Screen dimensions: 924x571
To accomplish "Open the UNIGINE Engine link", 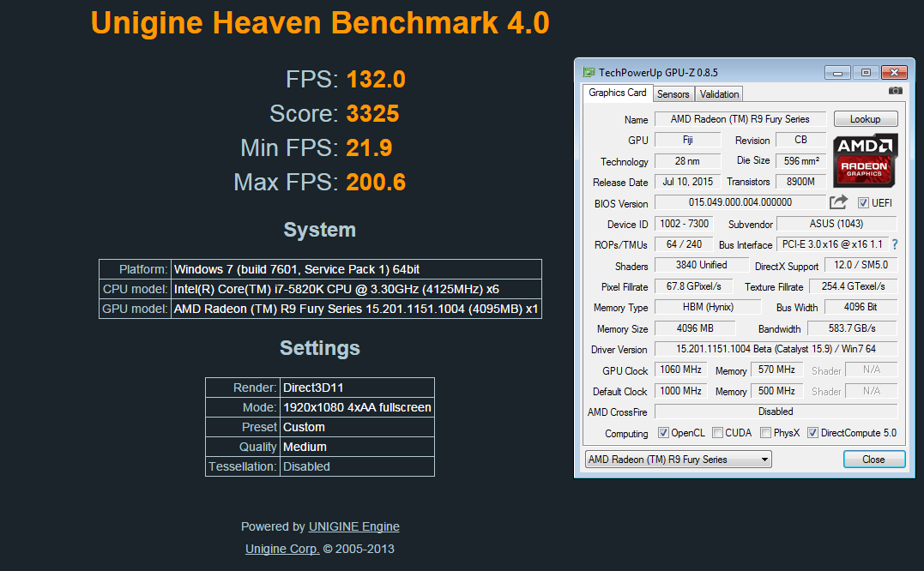I will (x=354, y=527).
